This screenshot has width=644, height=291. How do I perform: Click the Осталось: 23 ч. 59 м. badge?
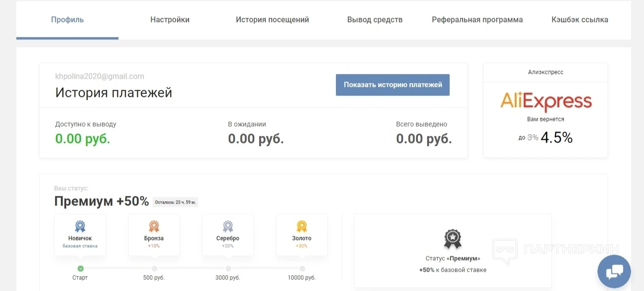coord(176,202)
